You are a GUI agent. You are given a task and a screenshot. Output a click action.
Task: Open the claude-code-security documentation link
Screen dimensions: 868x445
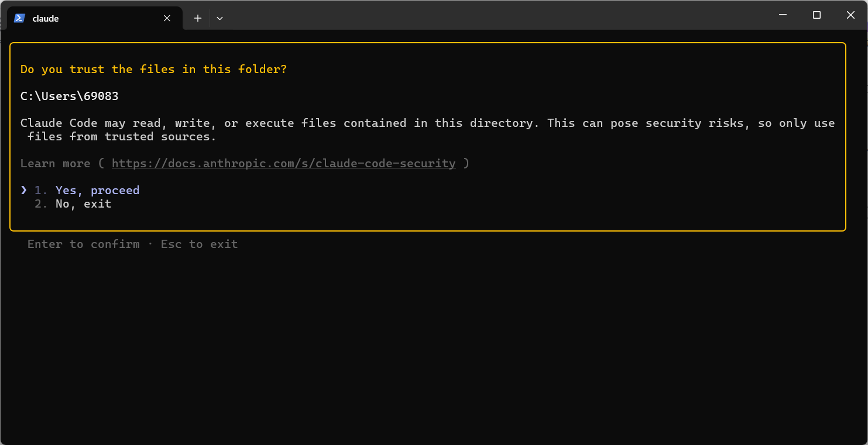pyautogui.click(x=283, y=163)
